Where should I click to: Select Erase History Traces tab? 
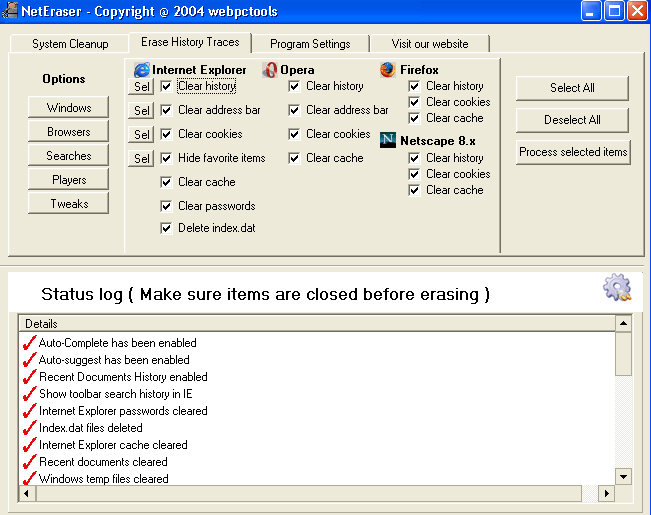point(190,42)
